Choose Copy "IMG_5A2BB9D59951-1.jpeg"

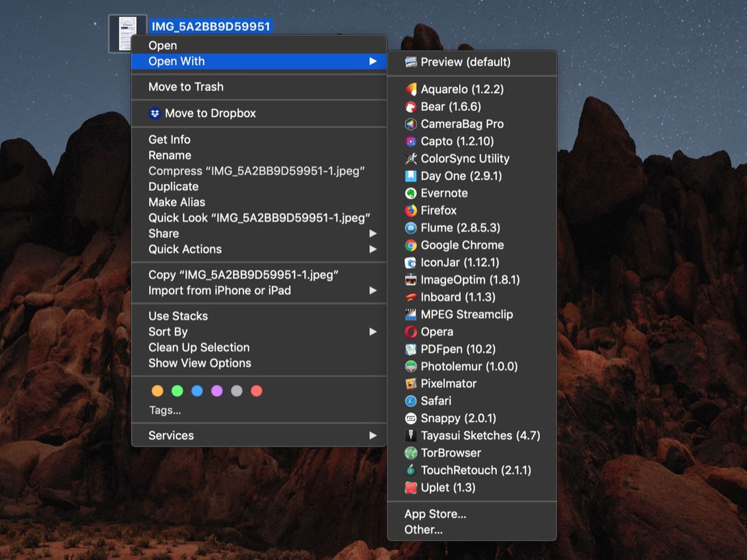[x=259, y=275]
